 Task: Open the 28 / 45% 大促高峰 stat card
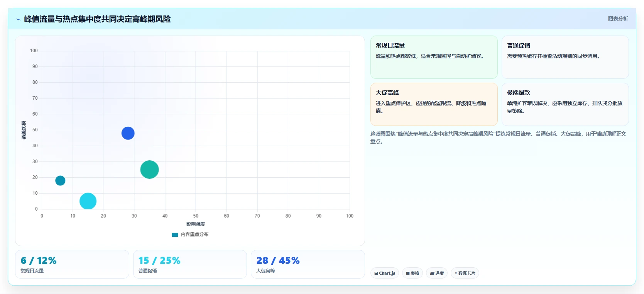click(308, 264)
